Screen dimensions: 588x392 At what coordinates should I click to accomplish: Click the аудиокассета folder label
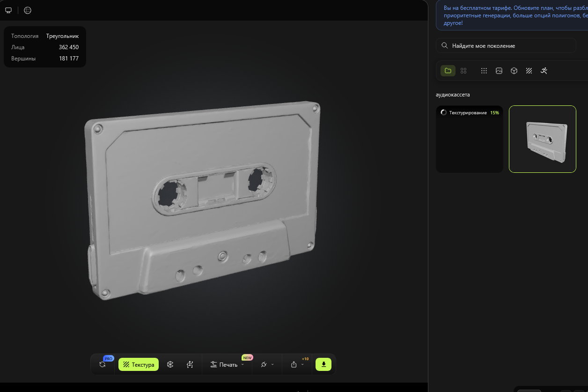click(453, 95)
